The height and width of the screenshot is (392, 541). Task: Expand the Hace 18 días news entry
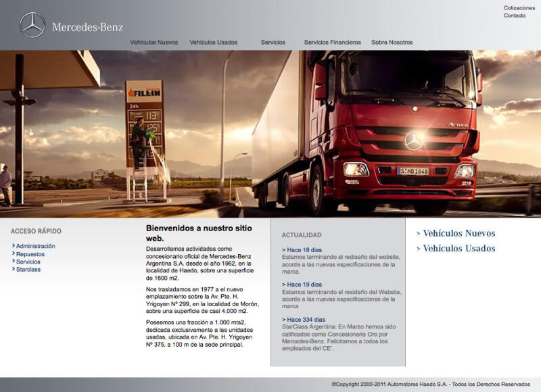tap(303, 249)
